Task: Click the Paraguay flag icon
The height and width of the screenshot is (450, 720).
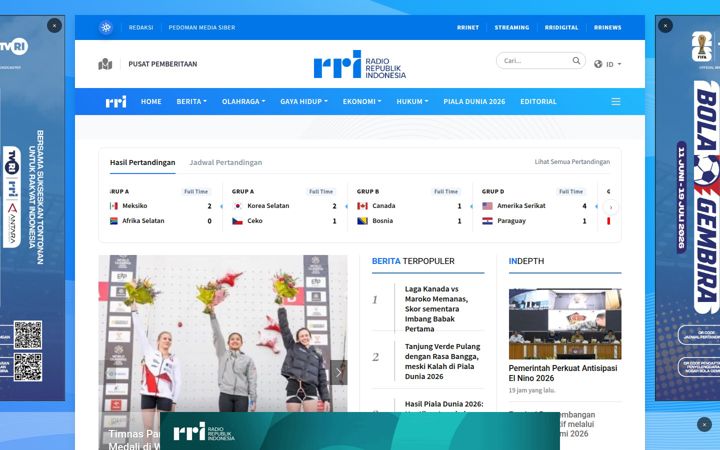Action: [x=487, y=221]
